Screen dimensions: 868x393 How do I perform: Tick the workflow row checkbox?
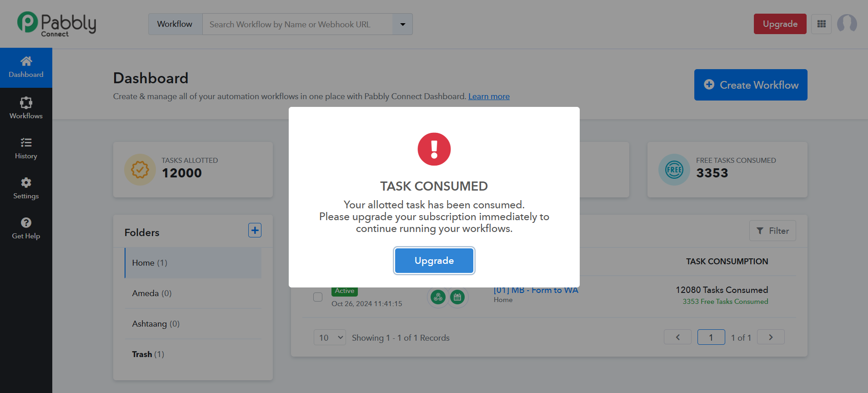[x=318, y=297]
